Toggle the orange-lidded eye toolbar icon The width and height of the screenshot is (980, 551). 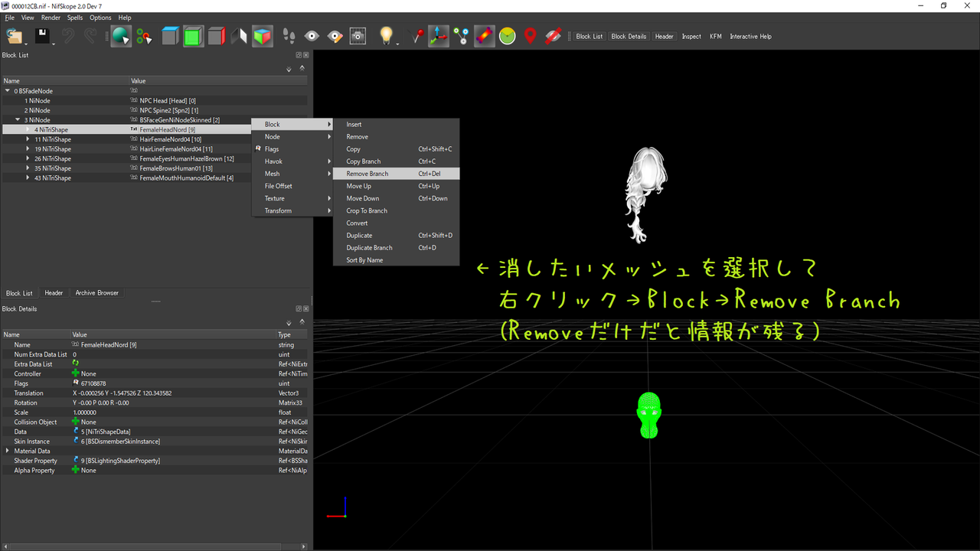tap(335, 36)
